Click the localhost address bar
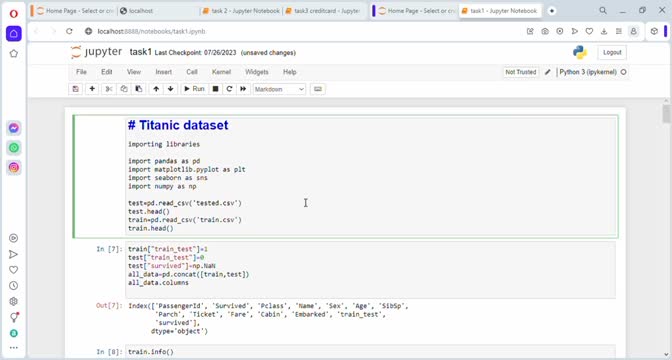The height and width of the screenshot is (360, 672). click(300, 31)
